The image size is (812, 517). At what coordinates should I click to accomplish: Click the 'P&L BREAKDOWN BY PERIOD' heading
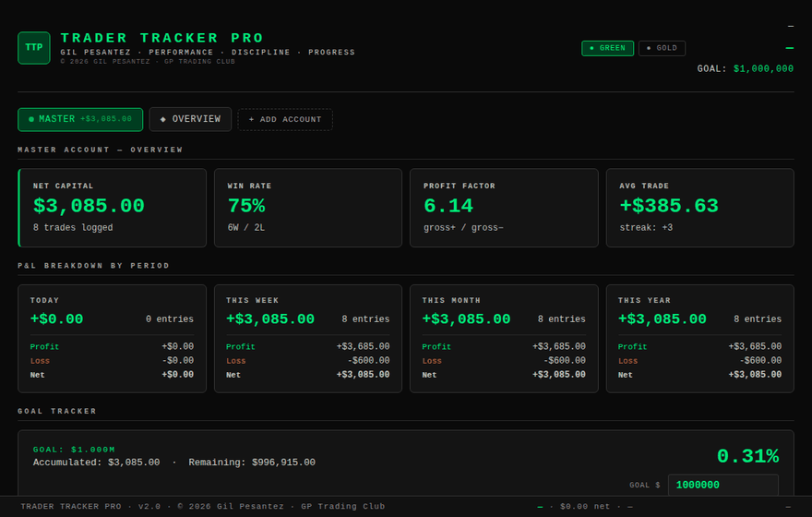[94, 266]
